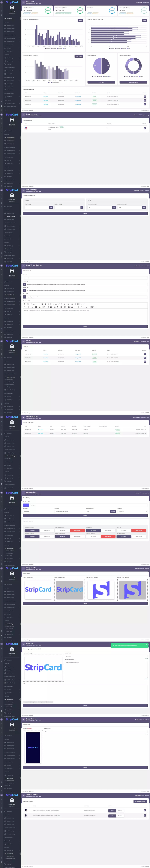Screen dimensions: 150x868
Task: Click the Source button in the Card Details editor
Action: click(x=94, y=307)
